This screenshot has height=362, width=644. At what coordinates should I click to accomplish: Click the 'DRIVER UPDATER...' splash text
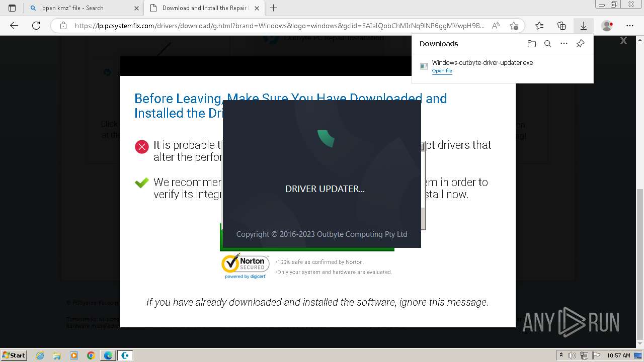(x=325, y=189)
